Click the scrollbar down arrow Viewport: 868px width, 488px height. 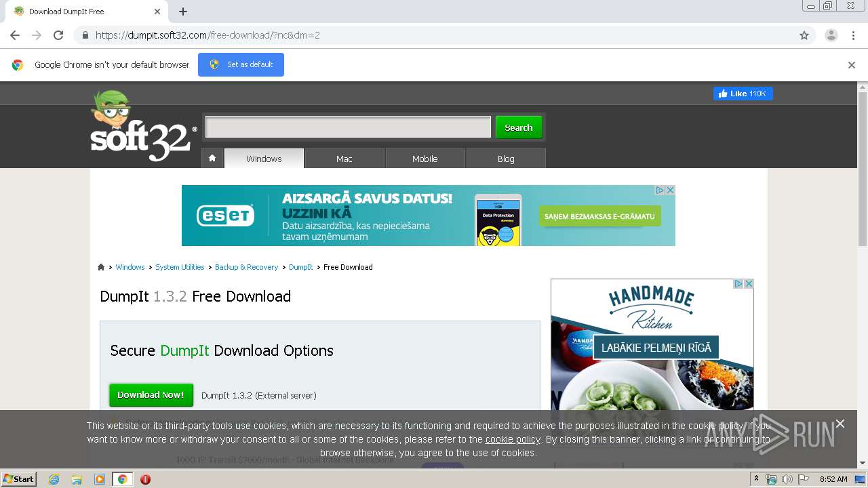(x=863, y=464)
